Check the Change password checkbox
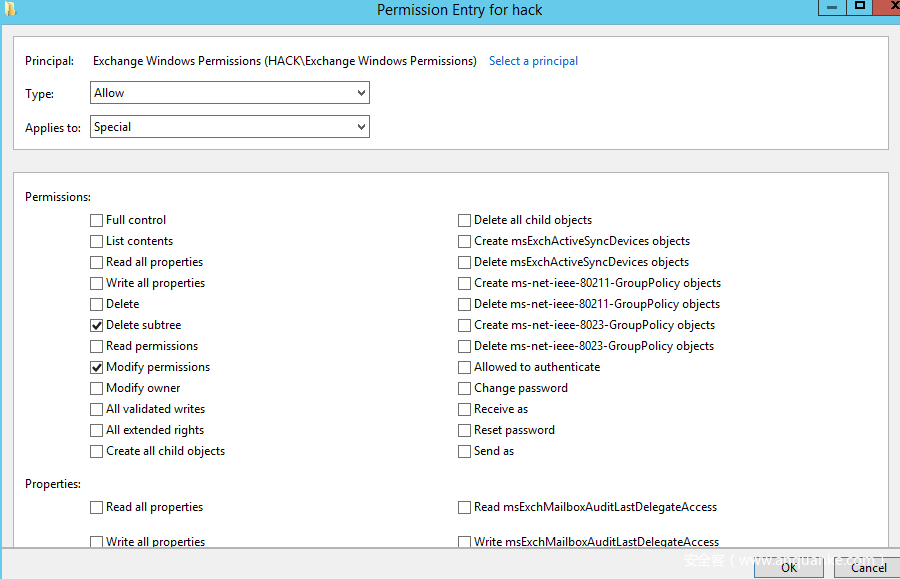This screenshot has width=900, height=579. [x=465, y=388]
